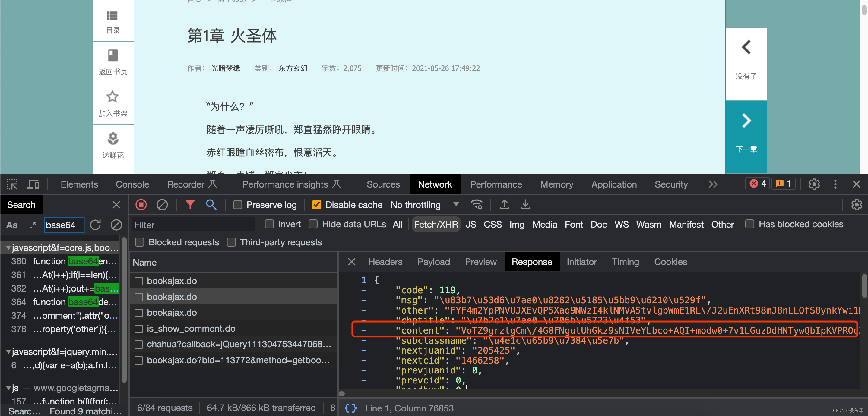Open DevTools settings gear
The image size is (868, 416).
(814, 184)
